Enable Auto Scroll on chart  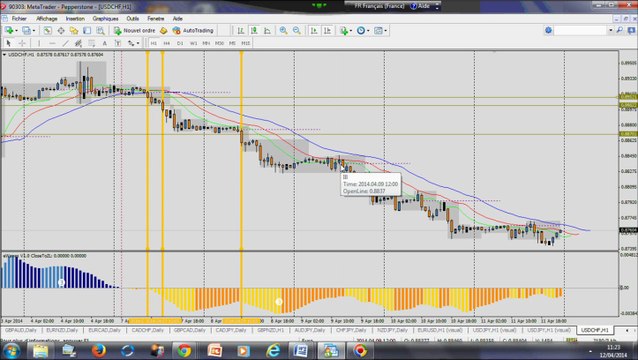point(314,31)
